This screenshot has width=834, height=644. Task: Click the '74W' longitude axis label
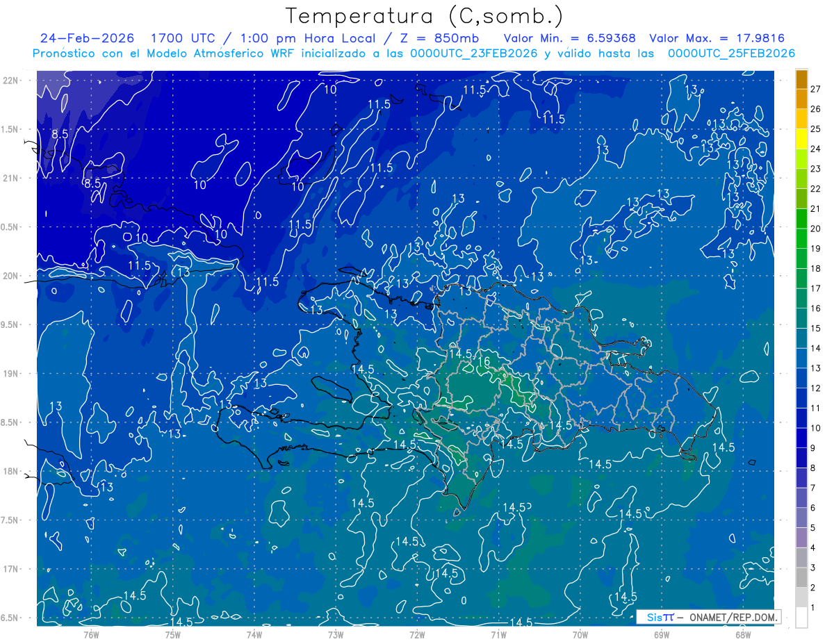tap(254, 634)
